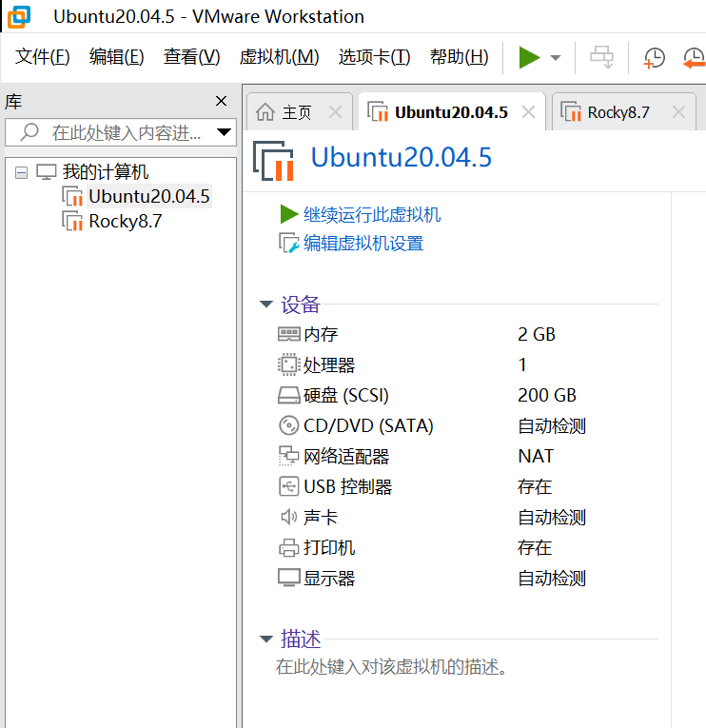Viewport: 706px width, 728px height.
Task: Click the computer icon beside 我的计算机
Action: tap(47, 172)
